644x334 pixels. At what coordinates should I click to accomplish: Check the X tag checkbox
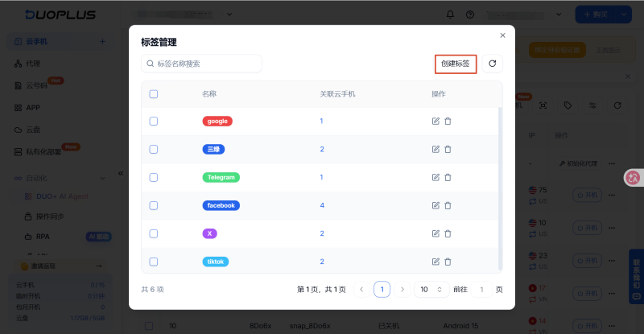pyautogui.click(x=154, y=233)
